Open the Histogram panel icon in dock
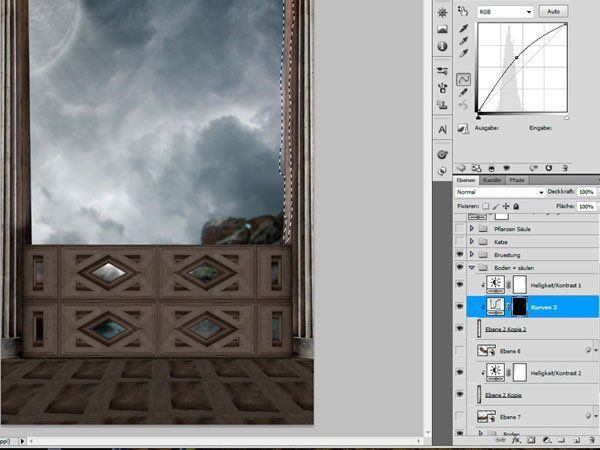The image size is (600, 450). (x=442, y=29)
